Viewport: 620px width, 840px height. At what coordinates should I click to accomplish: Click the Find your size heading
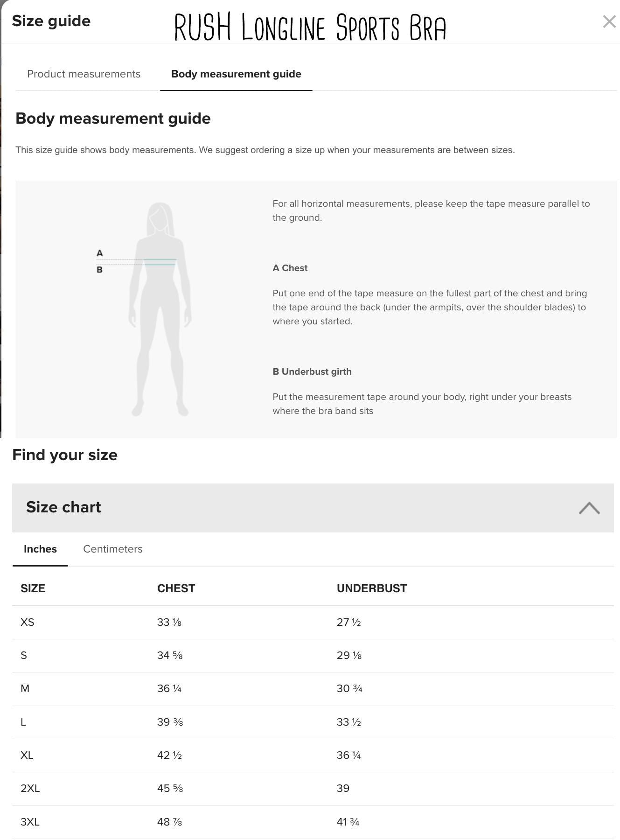click(65, 455)
